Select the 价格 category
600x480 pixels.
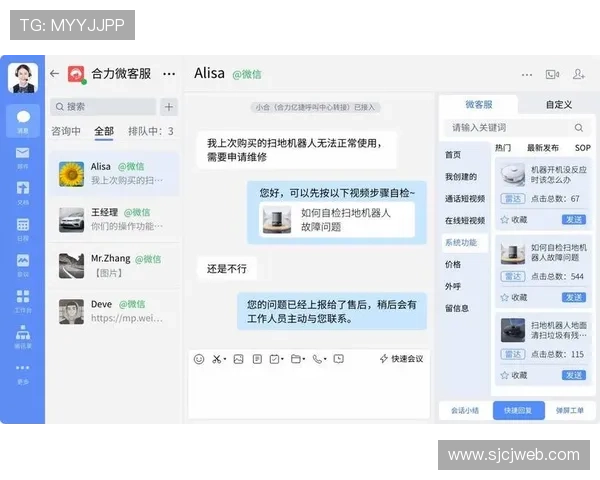(453, 264)
